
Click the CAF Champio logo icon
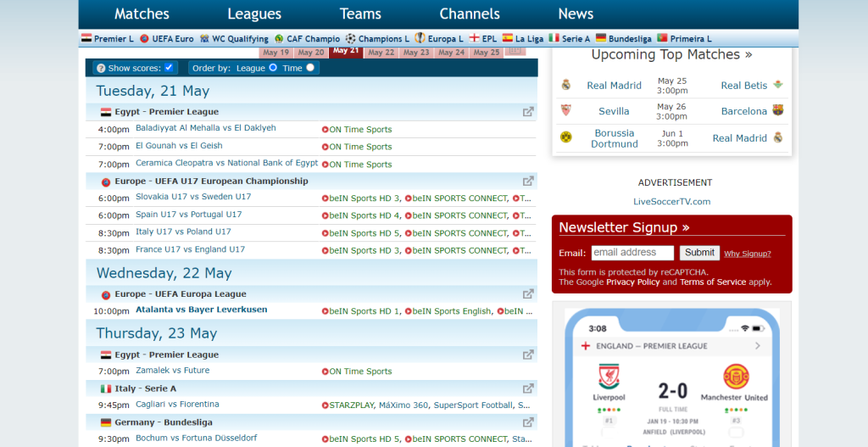point(279,39)
